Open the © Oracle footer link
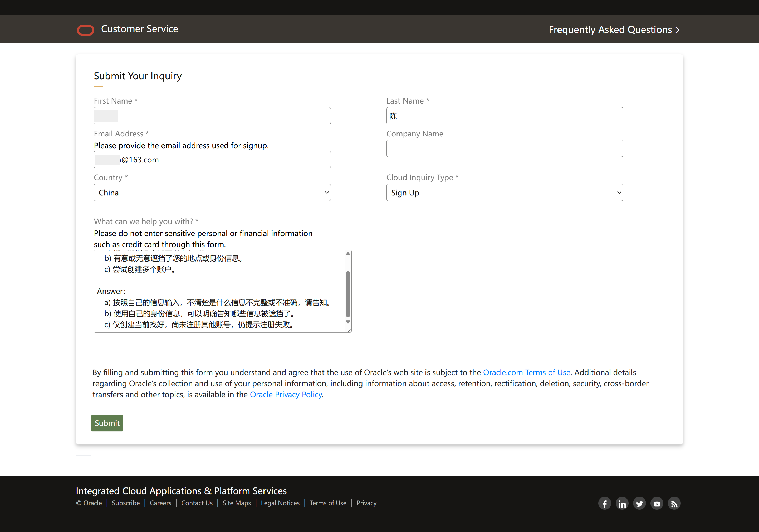This screenshot has height=532, width=759. click(89, 503)
